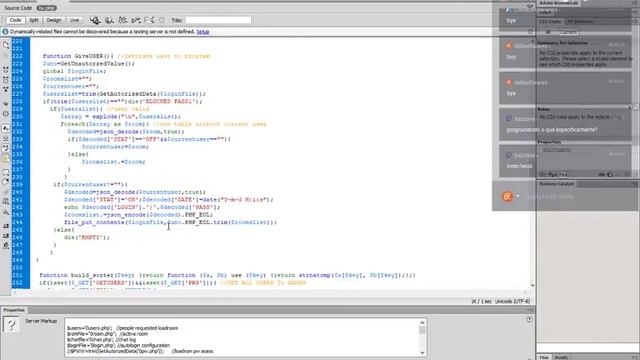Image resolution: width=640 pixels, height=360 pixels.
Task: Click code line "die('EMPTY');"
Action: 87,237
